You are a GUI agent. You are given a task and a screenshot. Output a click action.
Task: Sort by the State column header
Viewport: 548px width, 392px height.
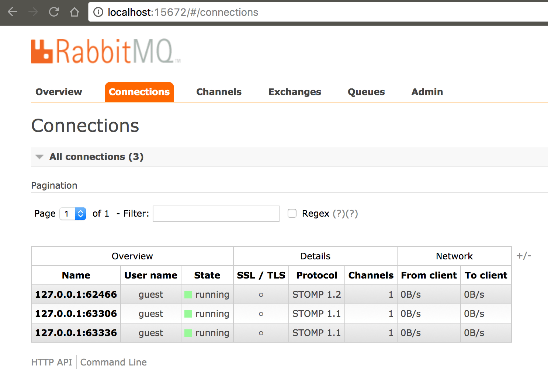click(207, 275)
